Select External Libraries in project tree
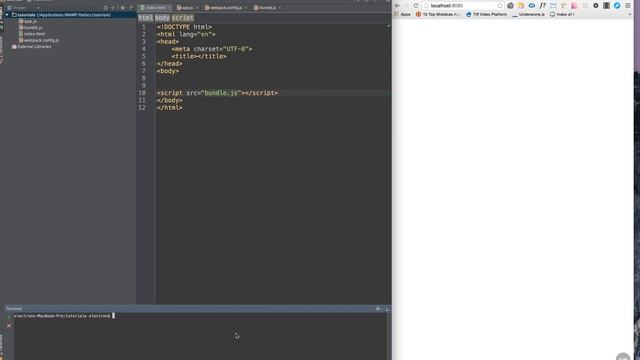 tap(31, 47)
